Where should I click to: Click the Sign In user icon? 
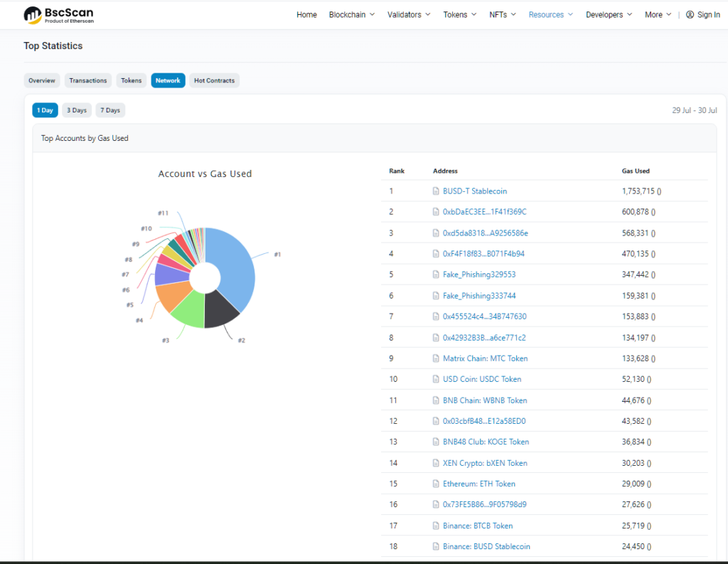click(690, 15)
